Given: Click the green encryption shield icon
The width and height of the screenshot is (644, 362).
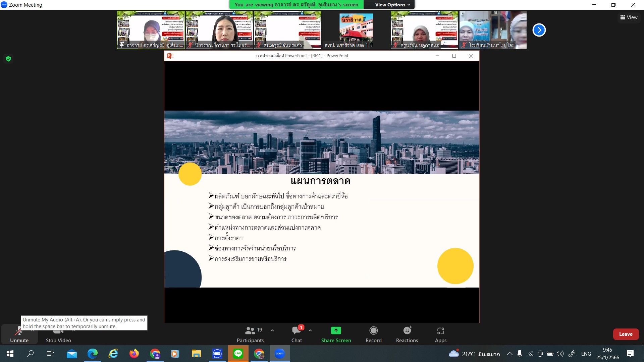Looking at the screenshot, I should 8,59.
